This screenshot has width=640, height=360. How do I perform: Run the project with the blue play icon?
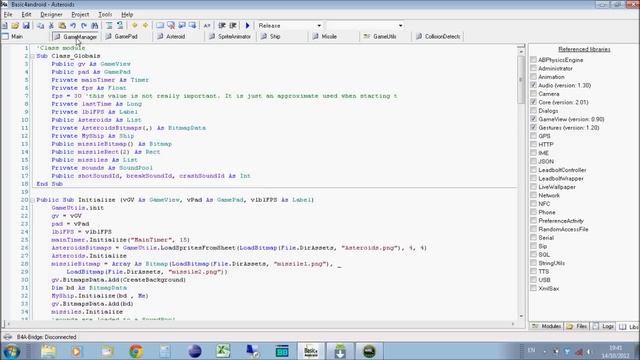(247, 25)
